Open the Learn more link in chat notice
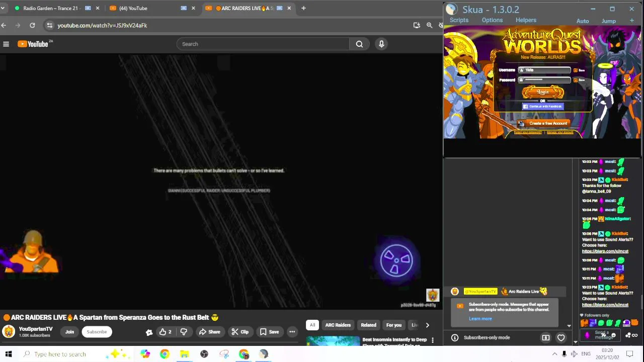The image size is (644, 362). pyautogui.click(x=480, y=319)
